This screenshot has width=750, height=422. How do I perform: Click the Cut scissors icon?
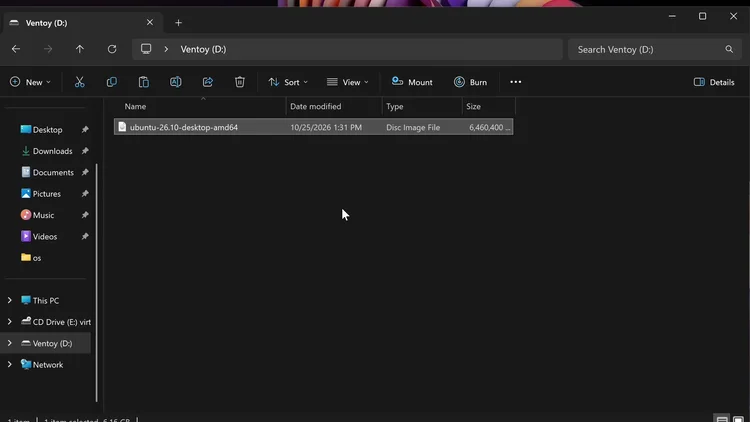pos(79,82)
